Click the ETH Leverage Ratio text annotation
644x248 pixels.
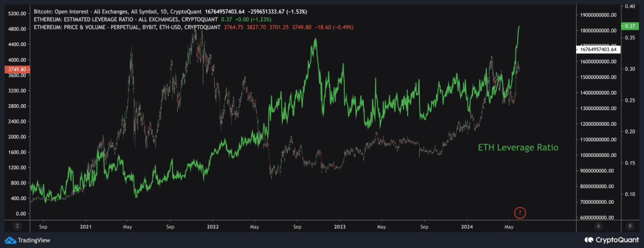(x=518, y=148)
